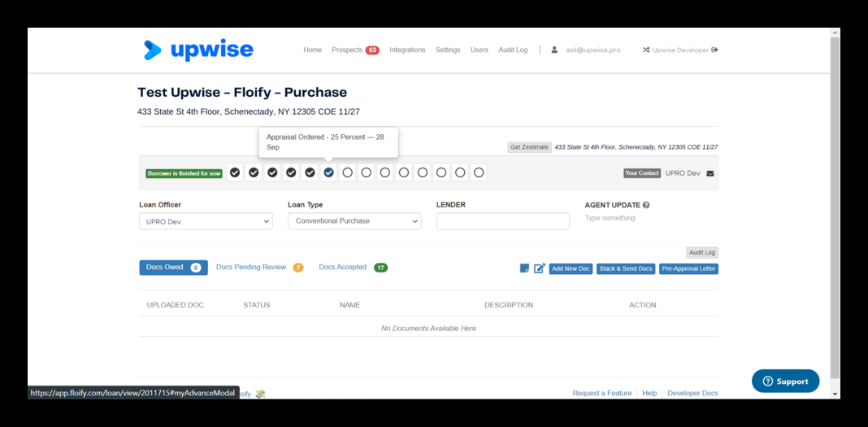This screenshot has height=427, width=868.
Task: Click the Help link in the footer
Action: point(649,393)
